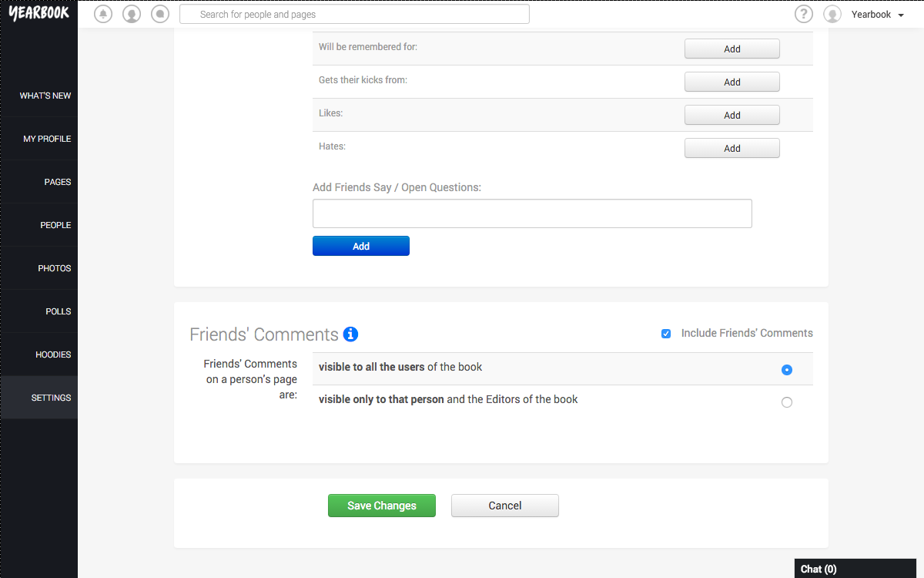Click 'Add Friends Say / Open Questions:' label
924x578 pixels.
coord(397,187)
